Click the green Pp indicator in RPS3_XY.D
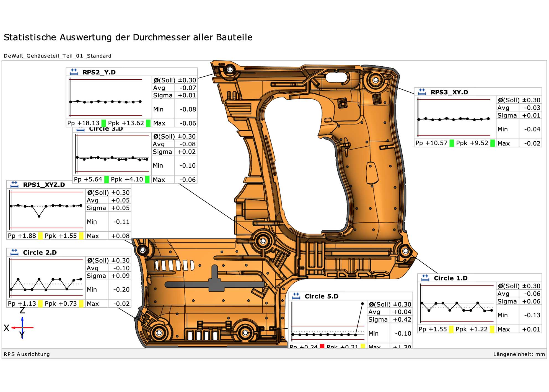Screen dimensions: 549x392 (452, 143)
